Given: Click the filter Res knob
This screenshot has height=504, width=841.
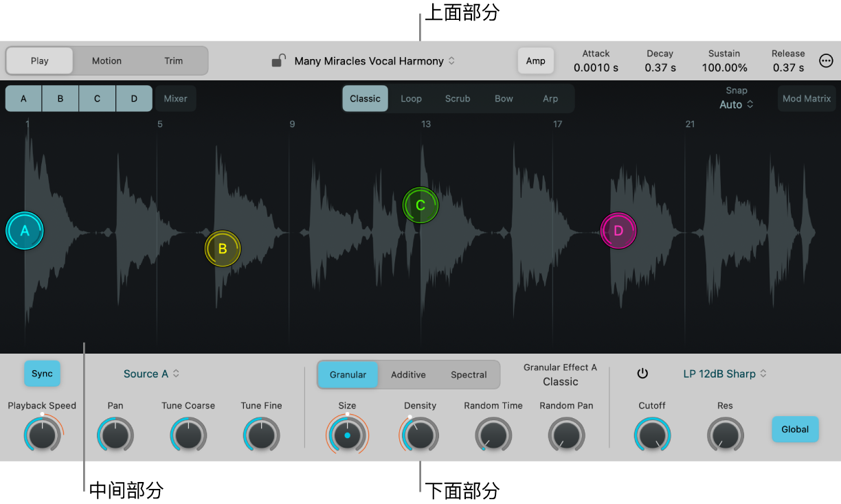Looking at the screenshot, I should 725,435.
